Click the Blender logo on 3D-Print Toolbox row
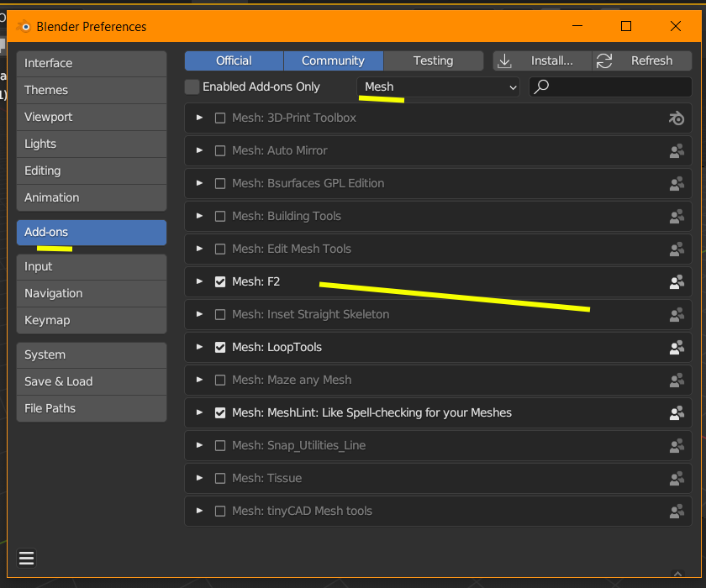Image resolution: width=706 pixels, height=588 pixels. tap(677, 118)
